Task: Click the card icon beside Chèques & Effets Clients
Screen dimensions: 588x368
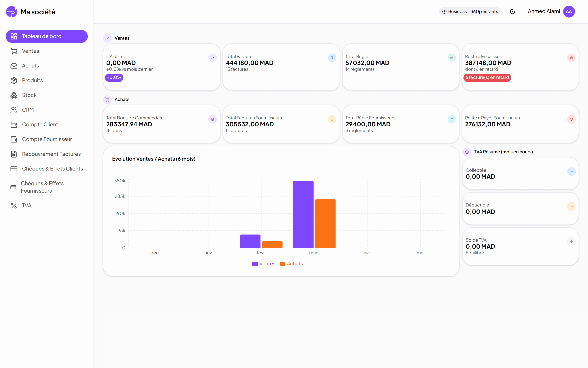Action: (x=14, y=169)
